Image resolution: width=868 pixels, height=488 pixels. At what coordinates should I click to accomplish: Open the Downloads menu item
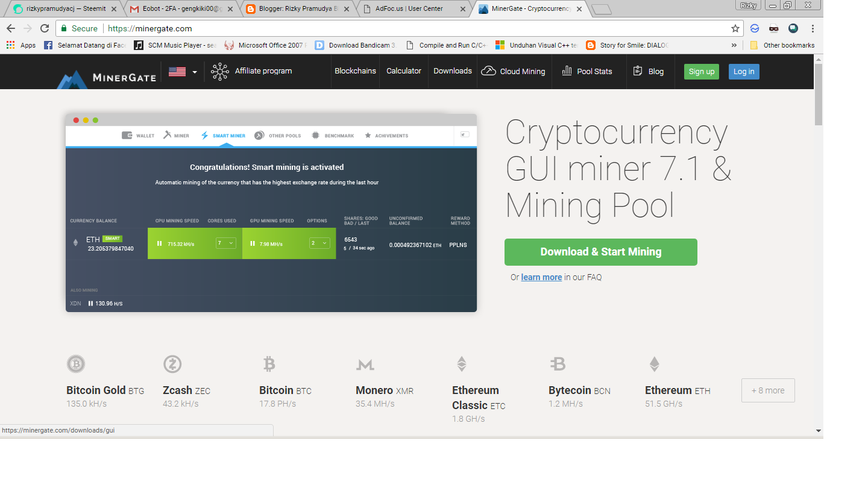453,71
